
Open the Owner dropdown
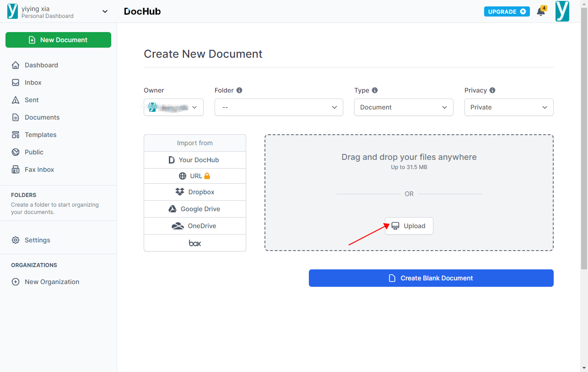(x=173, y=107)
